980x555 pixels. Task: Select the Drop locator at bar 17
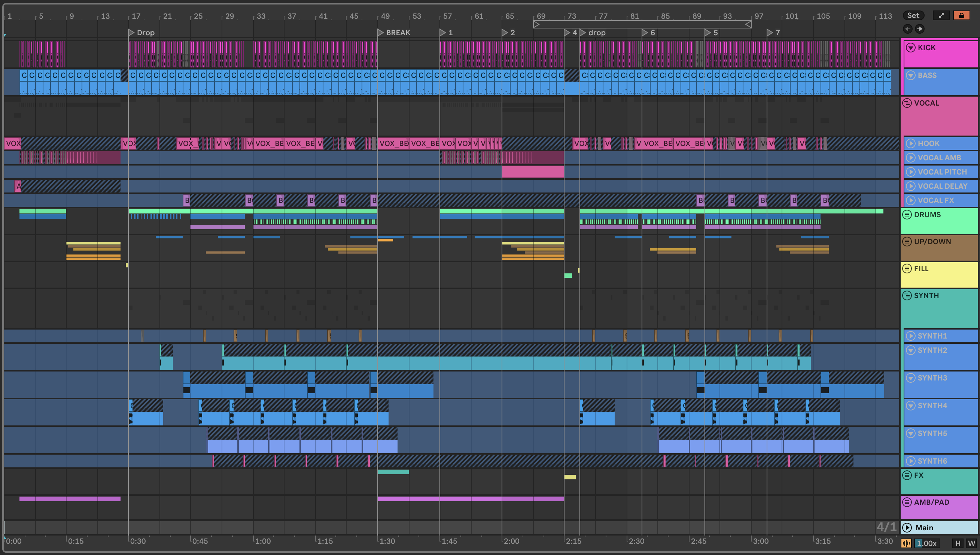[131, 33]
